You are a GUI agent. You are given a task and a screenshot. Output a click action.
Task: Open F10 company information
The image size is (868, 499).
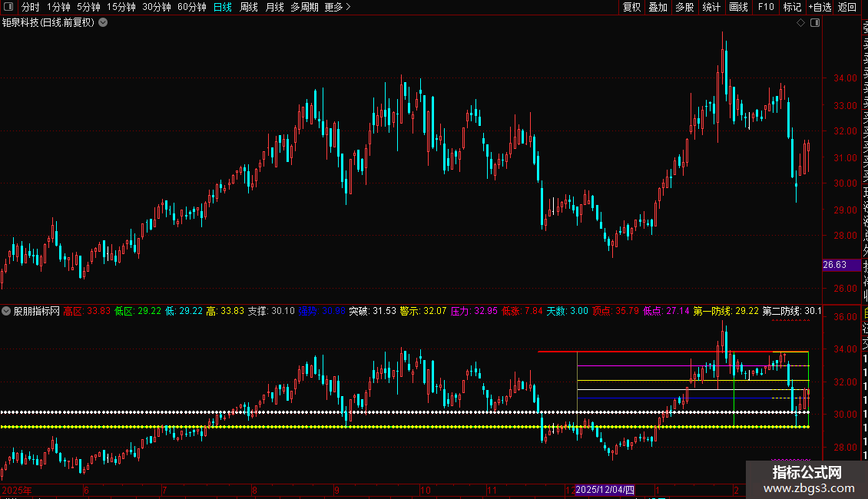coord(766,7)
